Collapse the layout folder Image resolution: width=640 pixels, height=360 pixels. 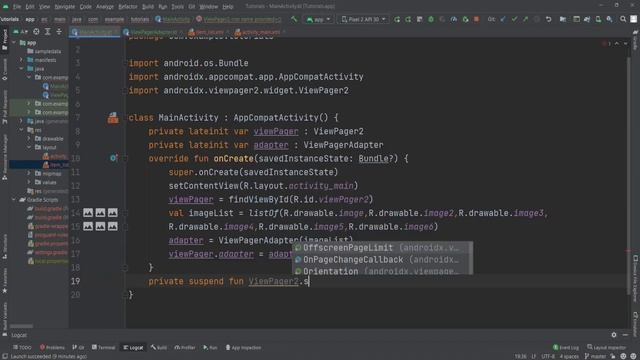point(29,147)
